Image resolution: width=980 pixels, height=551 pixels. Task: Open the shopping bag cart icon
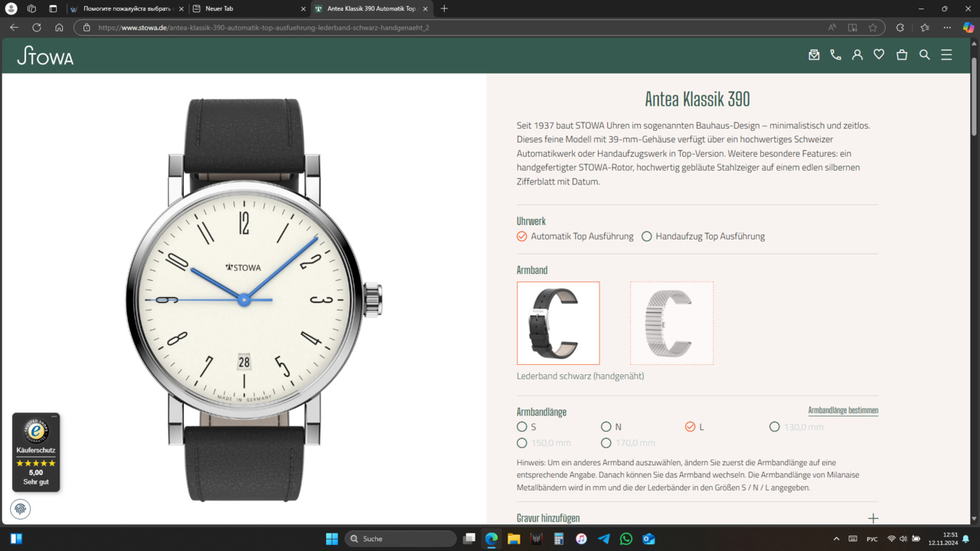click(x=902, y=55)
